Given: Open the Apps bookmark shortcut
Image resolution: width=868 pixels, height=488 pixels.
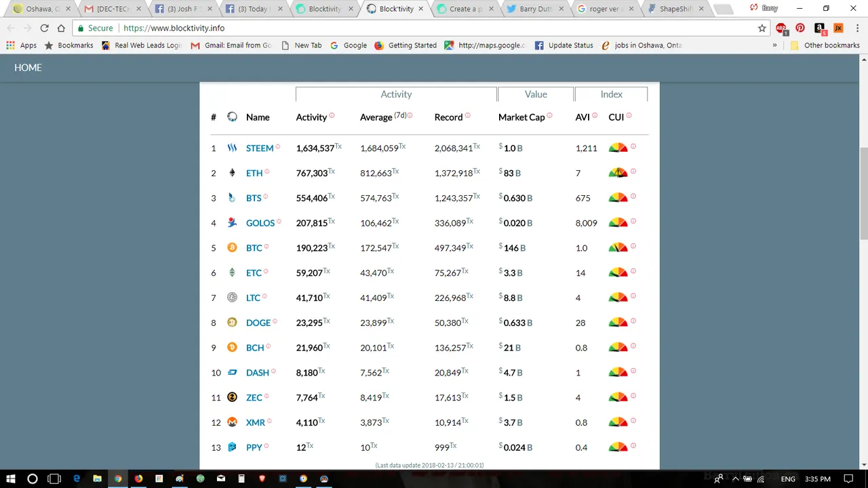Looking at the screenshot, I should point(22,45).
